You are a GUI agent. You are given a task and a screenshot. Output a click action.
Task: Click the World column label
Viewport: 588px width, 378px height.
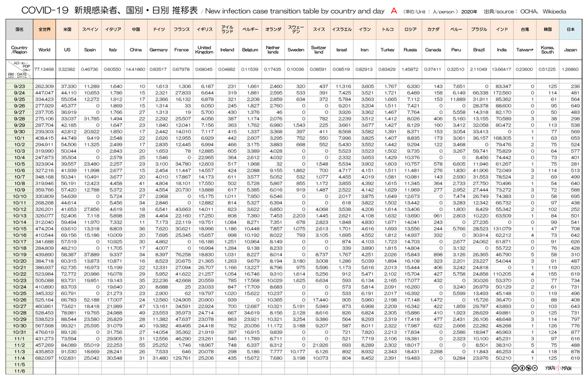pyautogui.click(x=45, y=49)
